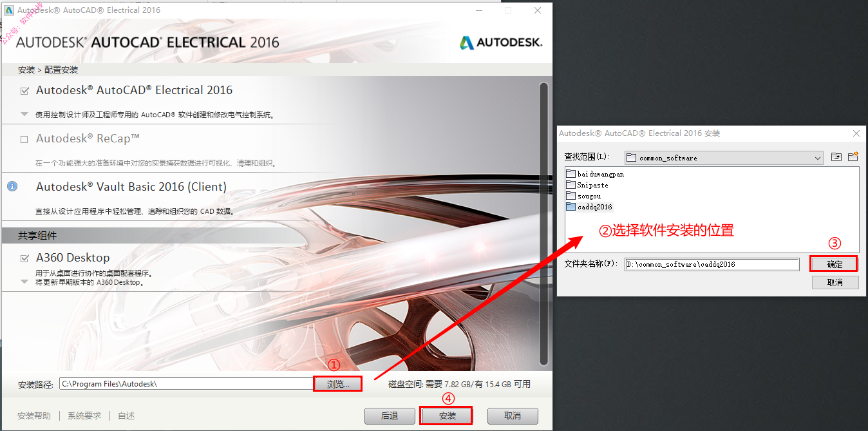Click the Install button
This screenshot has height=431, width=868.
447,416
